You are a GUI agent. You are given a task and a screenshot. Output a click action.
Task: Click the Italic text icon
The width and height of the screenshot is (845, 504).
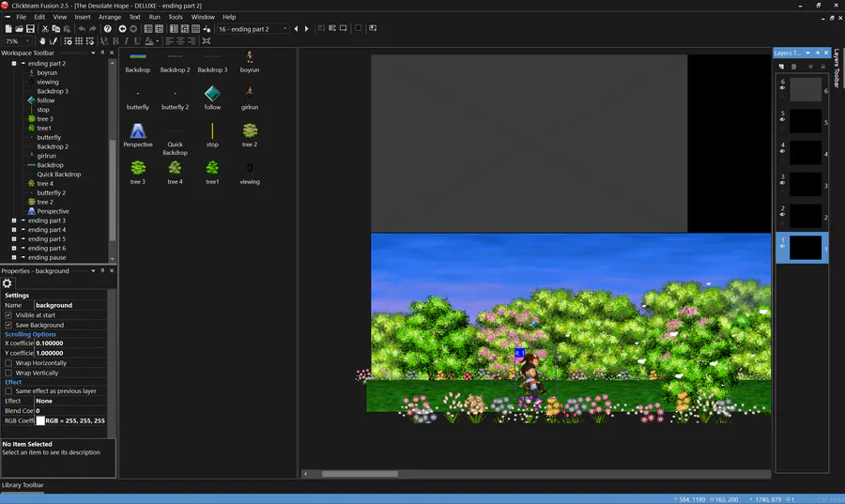(x=126, y=41)
